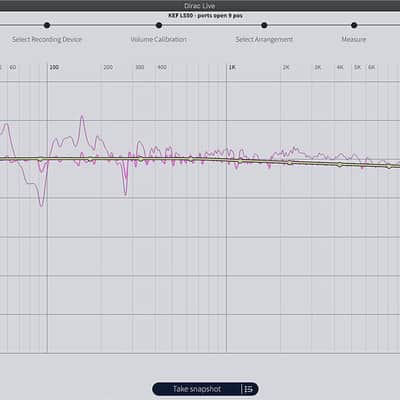Click the 2K frequency axis label
This screenshot has width=400, height=400.
286,67
